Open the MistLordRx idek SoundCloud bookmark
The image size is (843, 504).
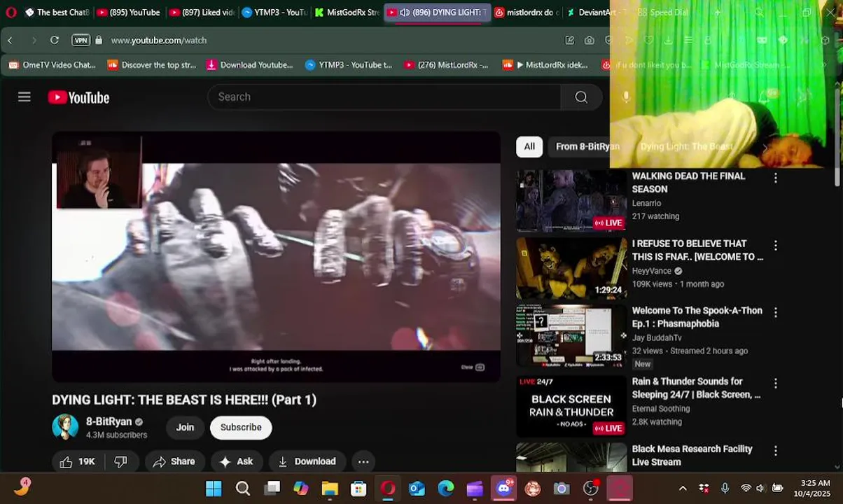pos(545,65)
